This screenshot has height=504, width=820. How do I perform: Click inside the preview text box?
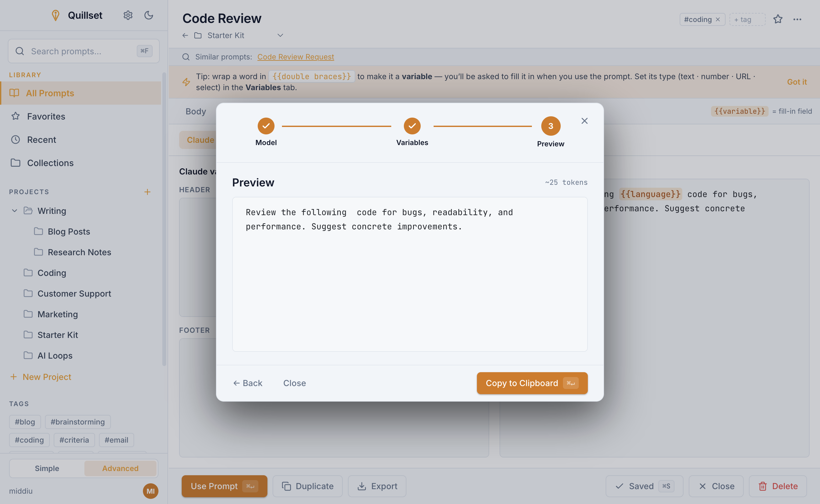click(x=410, y=274)
